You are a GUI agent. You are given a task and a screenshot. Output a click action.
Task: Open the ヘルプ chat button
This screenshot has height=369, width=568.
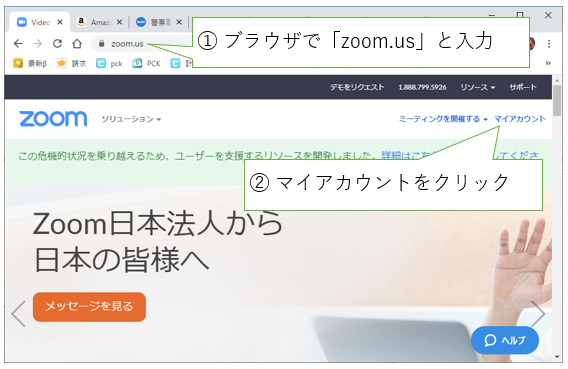[505, 340]
